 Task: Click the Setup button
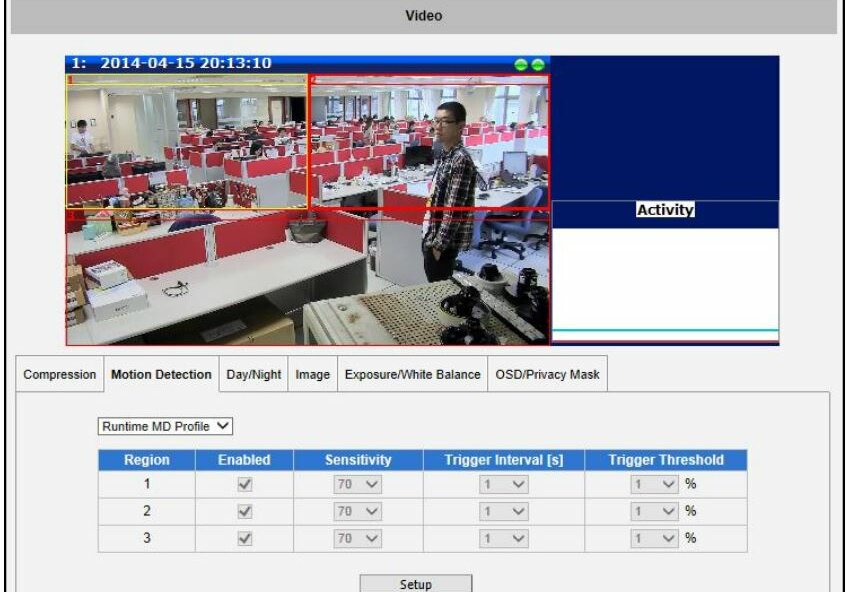click(416, 584)
